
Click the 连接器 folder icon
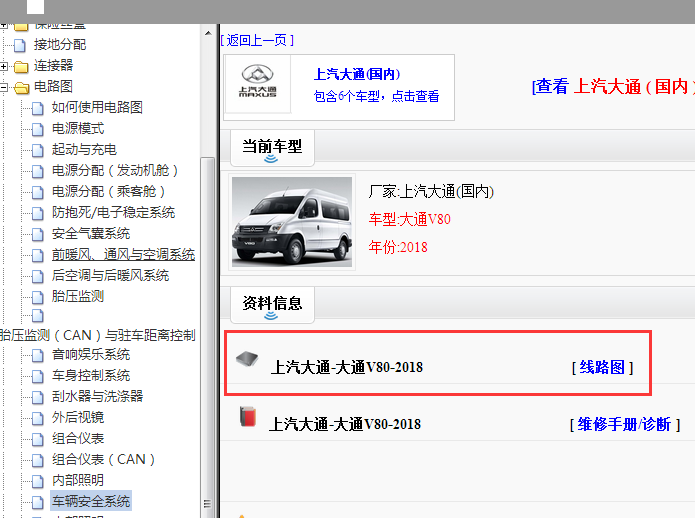tap(21, 66)
